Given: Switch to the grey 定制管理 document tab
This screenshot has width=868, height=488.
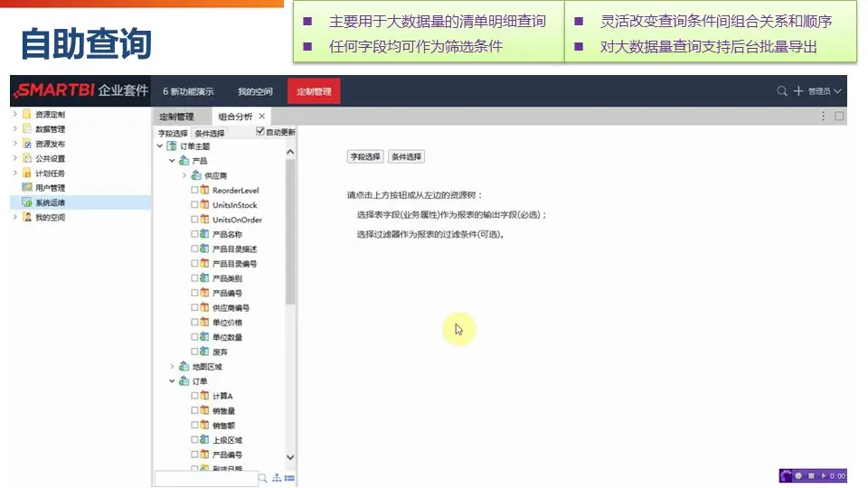Looking at the screenshot, I should click(x=176, y=117).
